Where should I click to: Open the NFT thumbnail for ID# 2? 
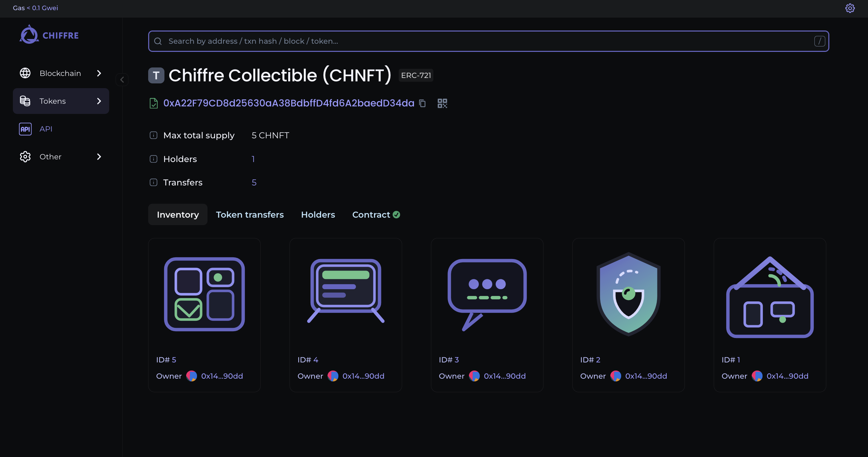click(628, 294)
